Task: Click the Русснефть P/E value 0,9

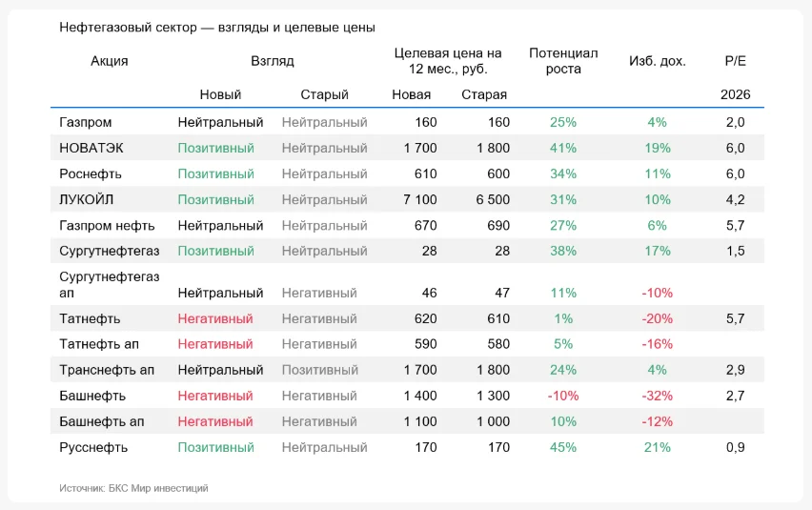Action: (x=735, y=447)
